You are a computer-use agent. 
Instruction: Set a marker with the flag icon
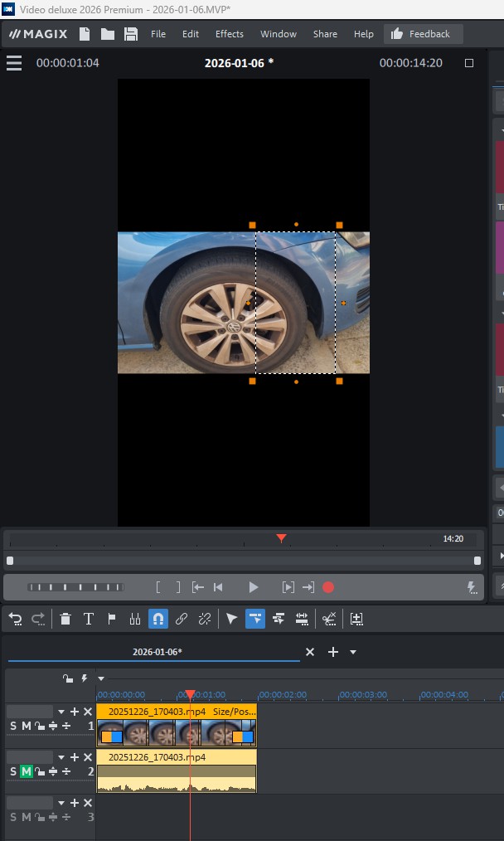(x=112, y=619)
